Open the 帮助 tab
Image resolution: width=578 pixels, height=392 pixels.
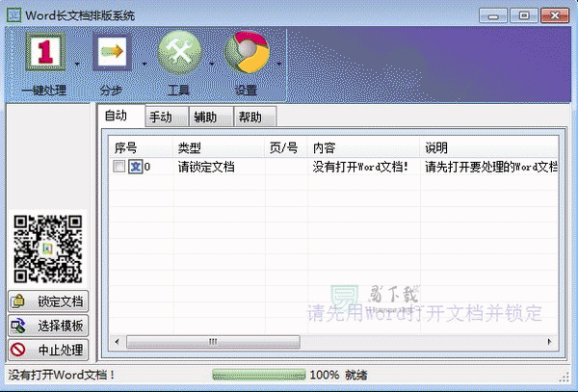coord(255,118)
